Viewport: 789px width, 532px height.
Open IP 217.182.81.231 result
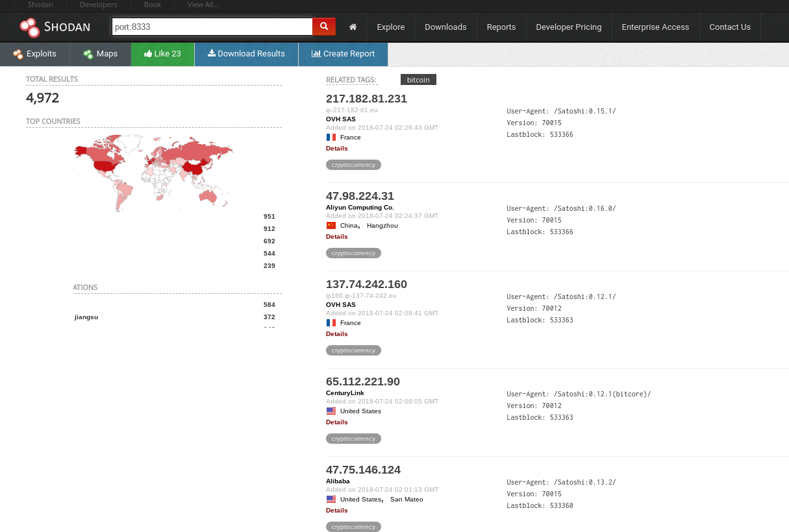(366, 99)
